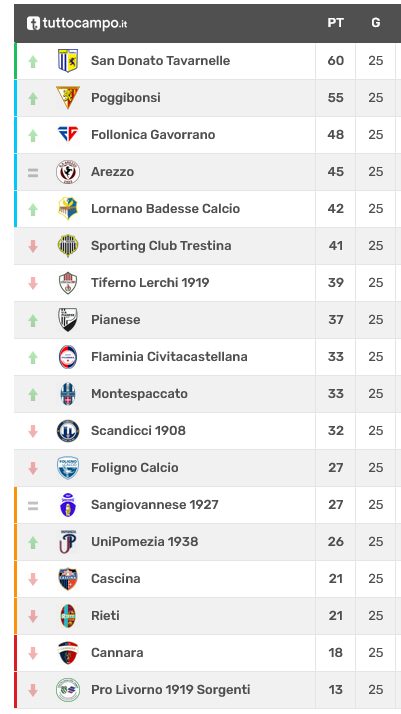Select the Follonica Gavorrano crest icon
Image resolution: width=401 pixels, height=714 pixels.
tap(68, 134)
